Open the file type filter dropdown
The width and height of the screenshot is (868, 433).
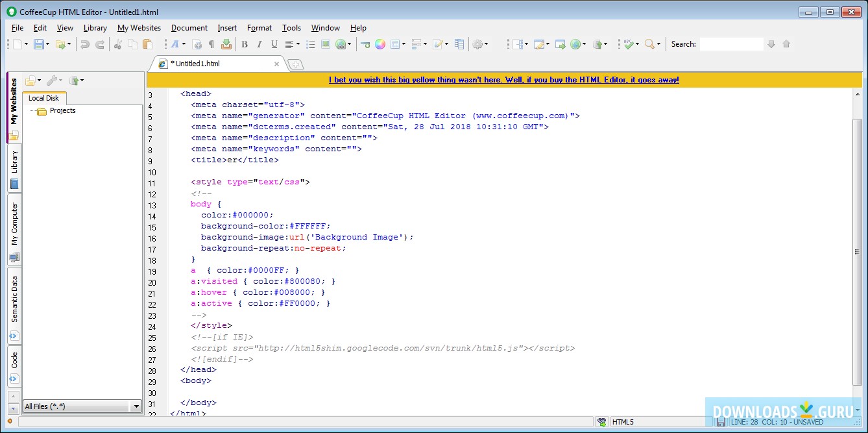pos(136,406)
